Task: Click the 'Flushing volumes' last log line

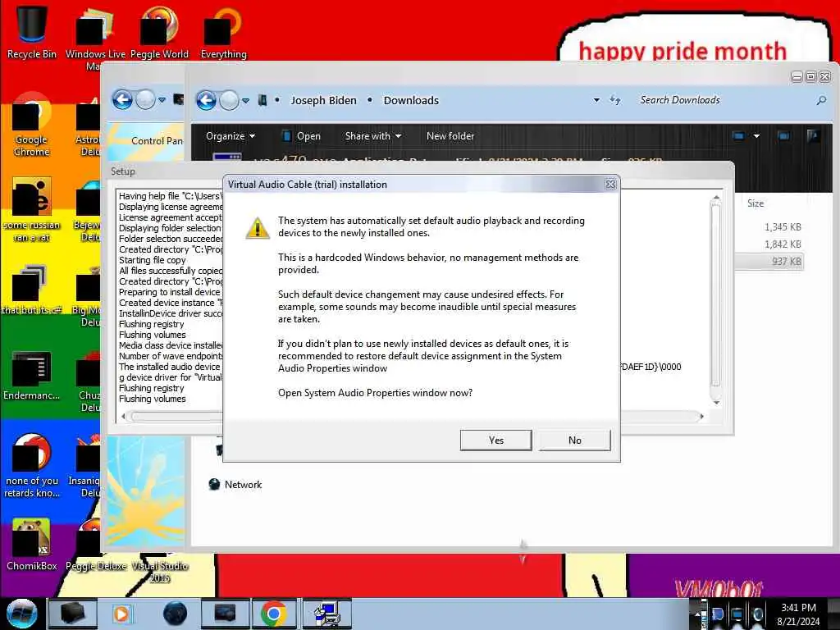Action: [152, 399]
